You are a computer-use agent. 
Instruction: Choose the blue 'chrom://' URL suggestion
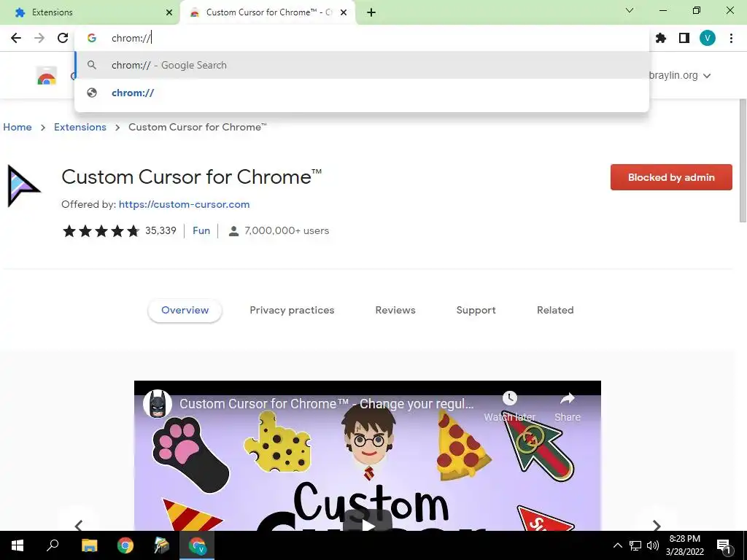(362, 93)
